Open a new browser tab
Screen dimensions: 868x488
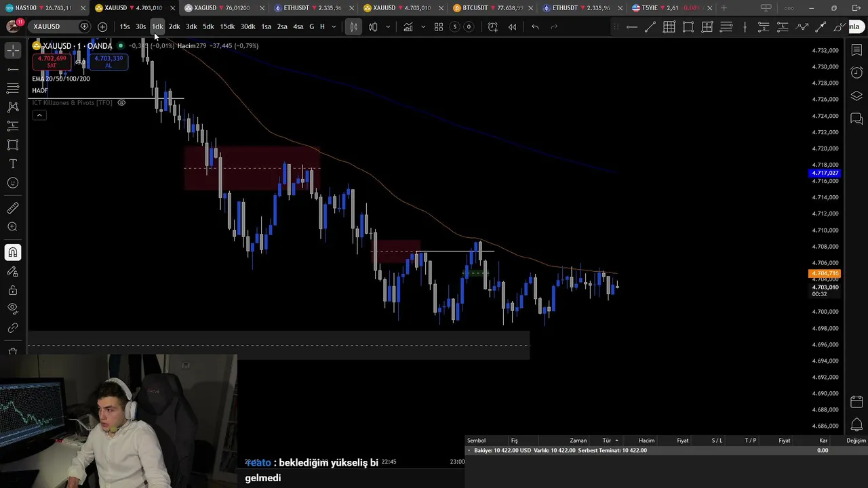click(x=724, y=8)
